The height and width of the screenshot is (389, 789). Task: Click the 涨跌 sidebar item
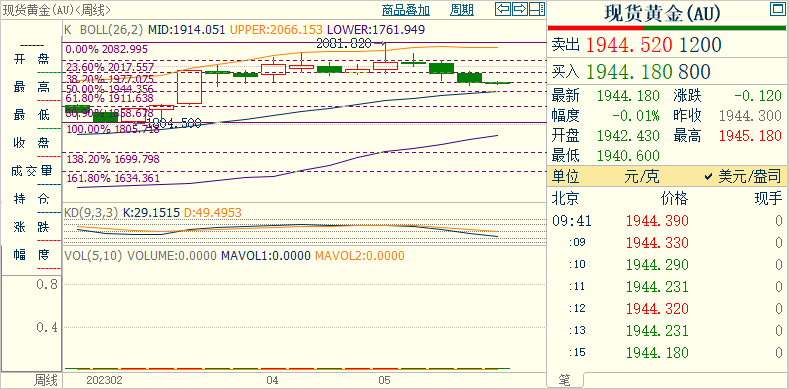(x=32, y=227)
